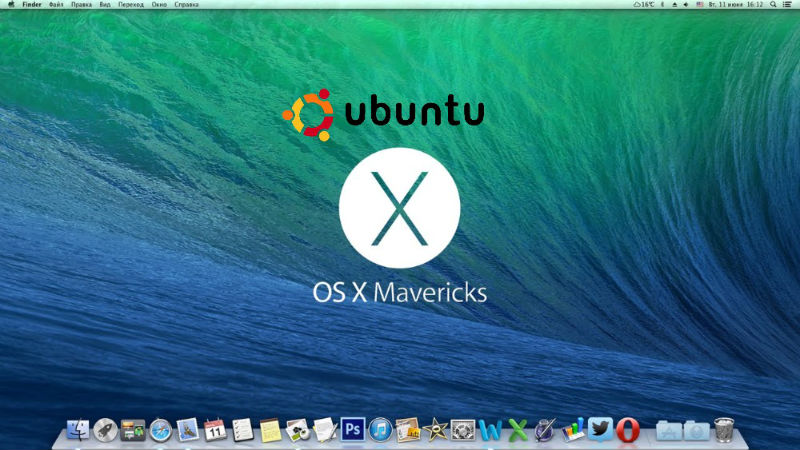Open Spotlight search magnifier
Image resolution: width=800 pixels, height=450 pixels.
tap(773, 4)
